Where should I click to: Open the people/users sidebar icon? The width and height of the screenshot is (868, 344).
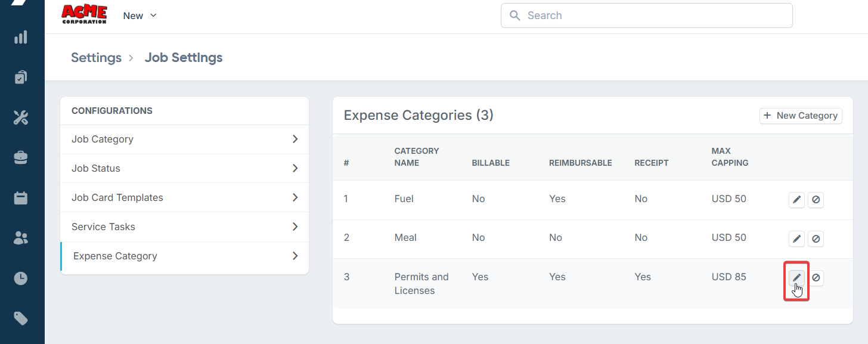tap(21, 238)
